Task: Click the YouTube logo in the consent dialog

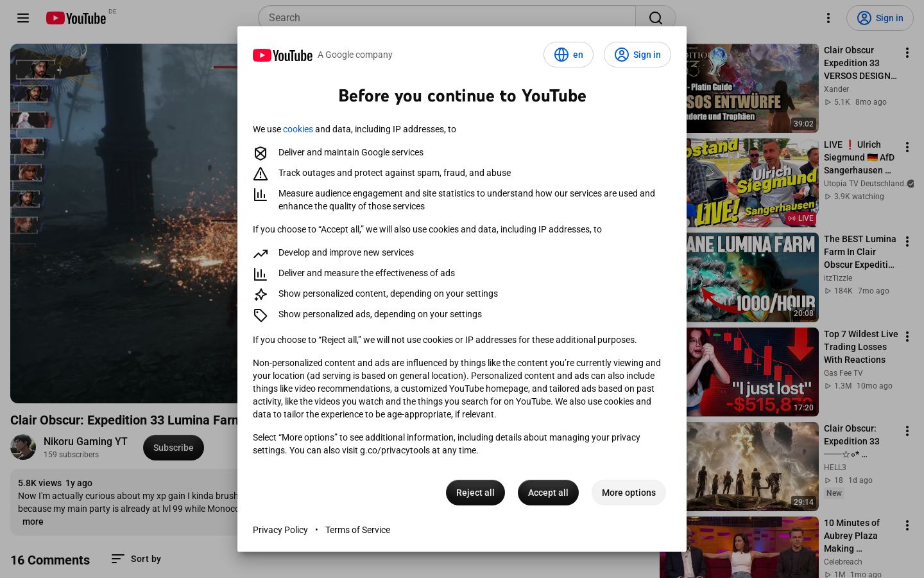Action: pyautogui.click(x=282, y=55)
